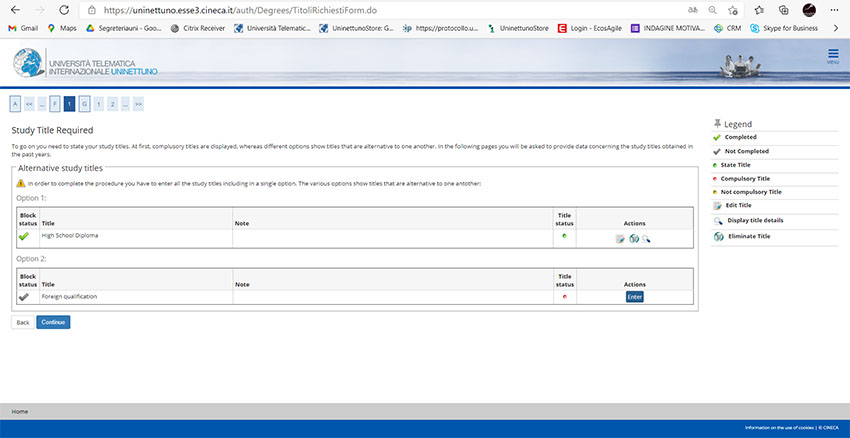Screen dimensions: 850x438
Task: Open the Maps bookmark
Action: point(64,28)
